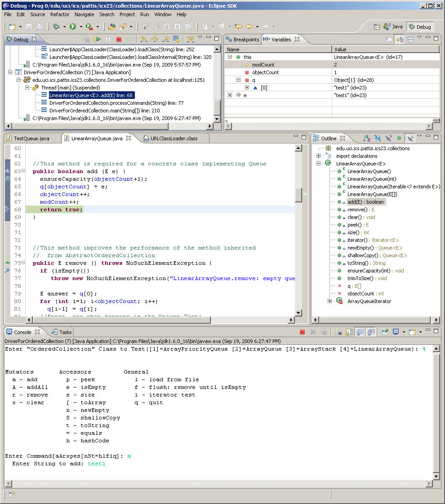Remove all terminated launches in Debug view
Viewport: 445px width, 504px height.
pos(87,39)
